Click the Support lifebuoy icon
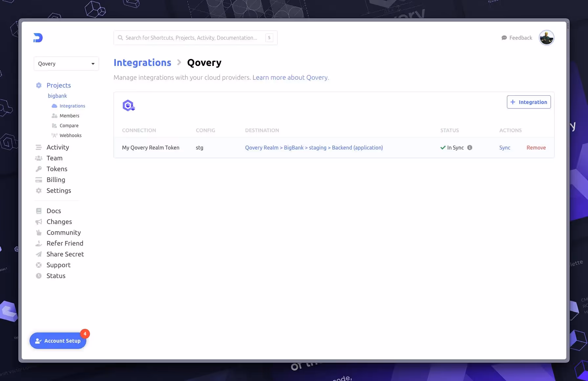The image size is (588, 381). coord(39,265)
